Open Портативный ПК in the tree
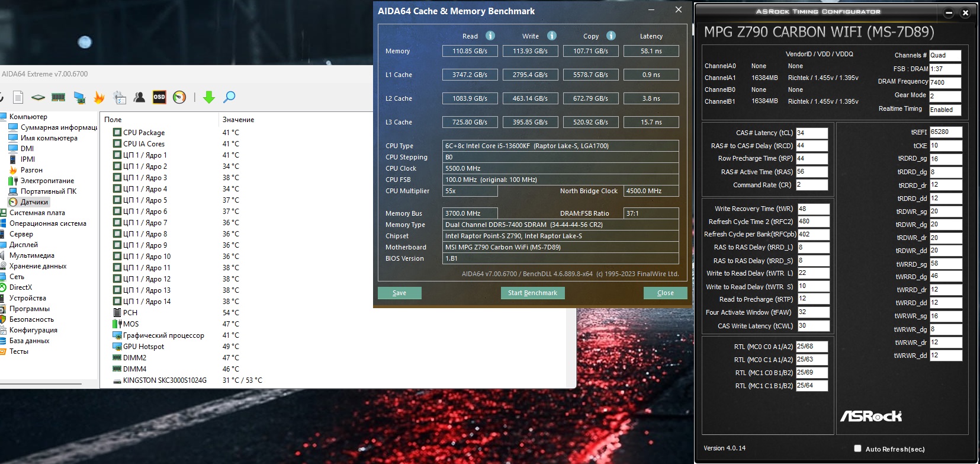 click(x=49, y=191)
